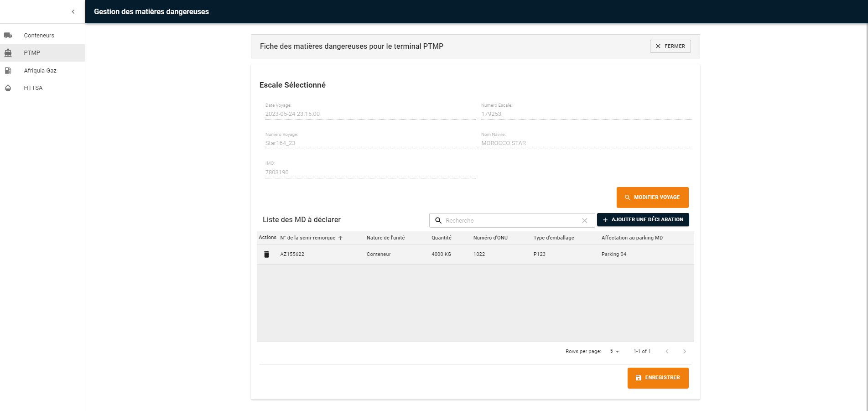This screenshot has height=411, width=868.
Task: Click the ship icon beside PTMP
Action: click(8, 53)
